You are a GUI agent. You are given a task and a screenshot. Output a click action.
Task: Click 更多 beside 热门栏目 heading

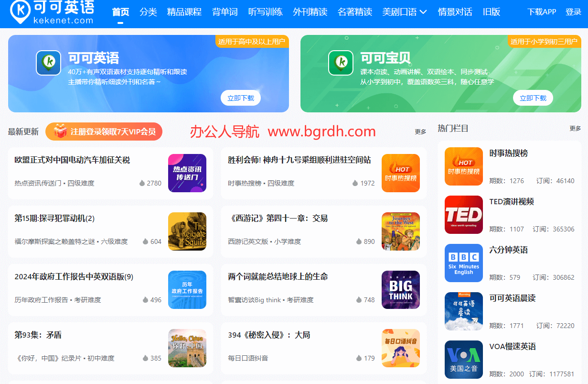(x=575, y=129)
